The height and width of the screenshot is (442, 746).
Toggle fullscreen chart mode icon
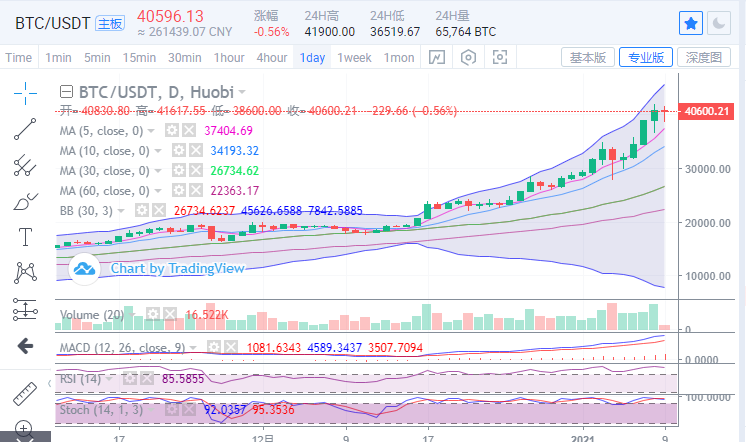coord(500,58)
